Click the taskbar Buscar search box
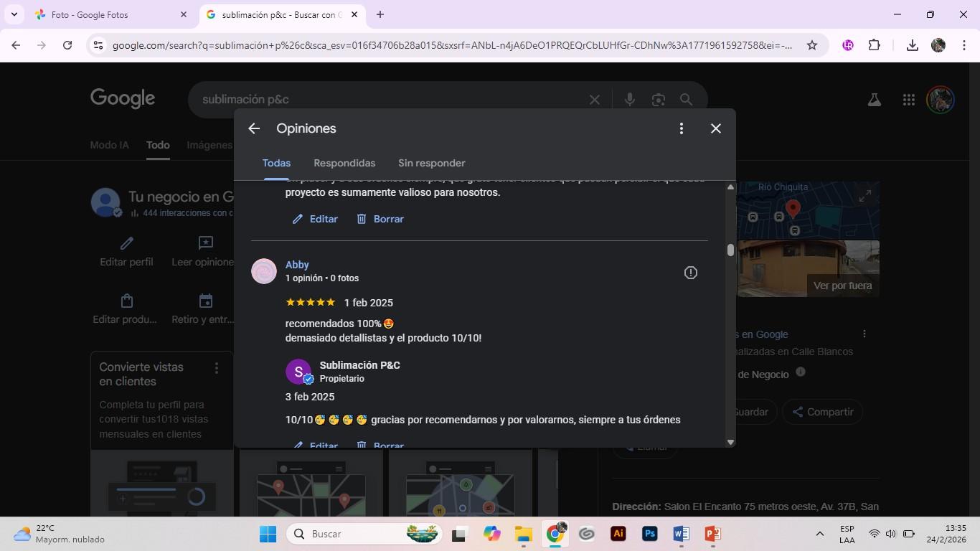Image resolution: width=980 pixels, height=551 pixels. point(364,534)
